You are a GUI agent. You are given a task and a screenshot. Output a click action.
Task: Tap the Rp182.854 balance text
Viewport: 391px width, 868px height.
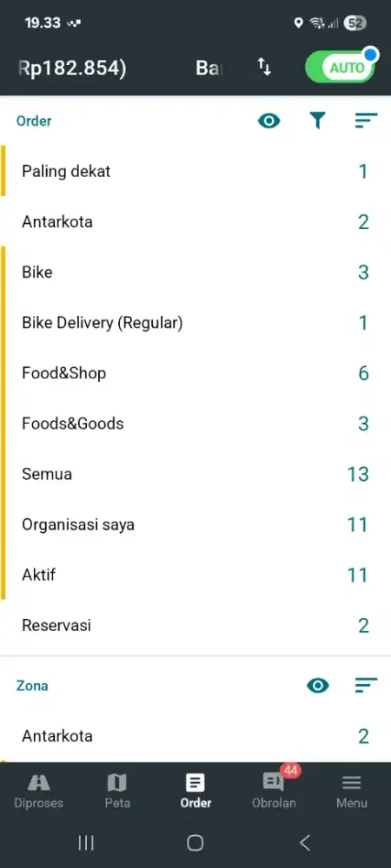[72, 68]
